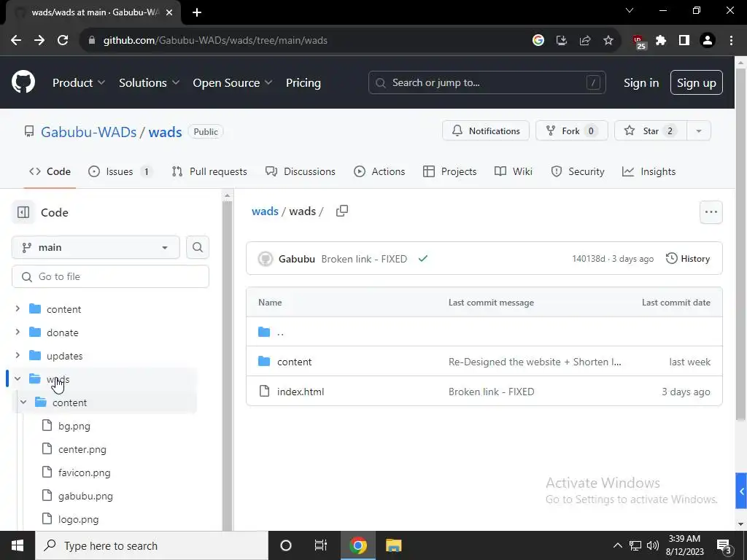Reload the page with the refresh icon
Image resolution: width=747 pixels, height=560 pixels.
pyautogui.click(x=63, y=41)
